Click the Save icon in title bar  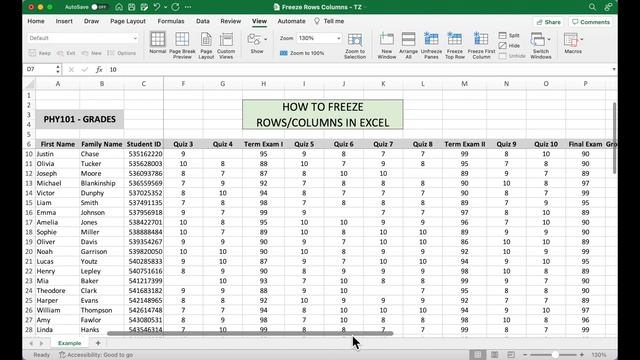tap(131, 7)
